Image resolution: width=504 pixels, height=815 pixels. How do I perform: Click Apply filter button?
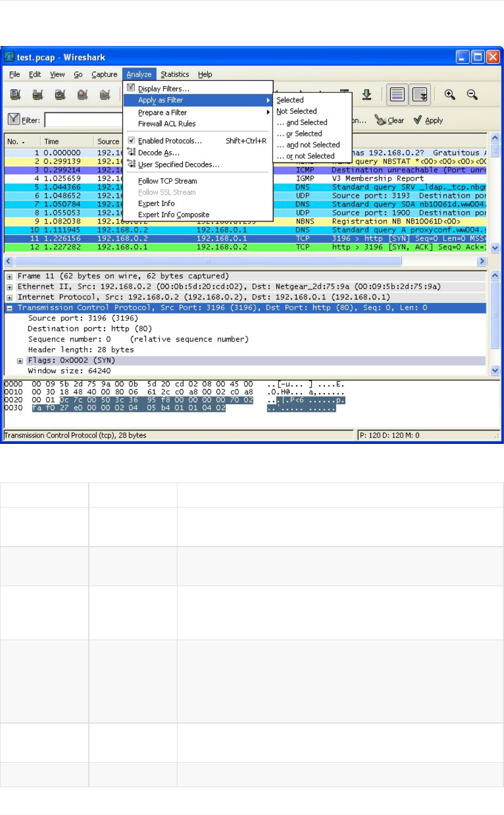(428, 120)
